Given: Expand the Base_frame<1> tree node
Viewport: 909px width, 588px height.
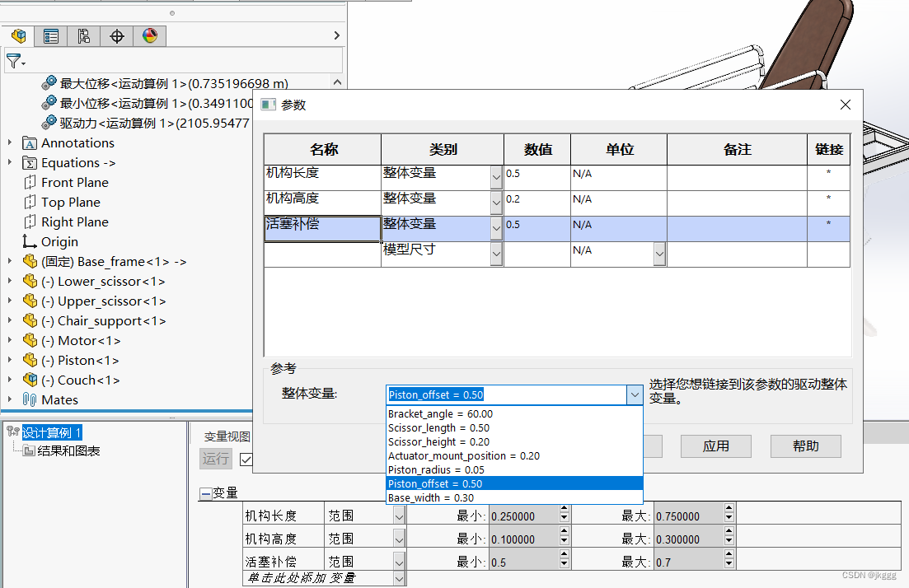Looking at the screenshot, I should [x=10, y=261].
